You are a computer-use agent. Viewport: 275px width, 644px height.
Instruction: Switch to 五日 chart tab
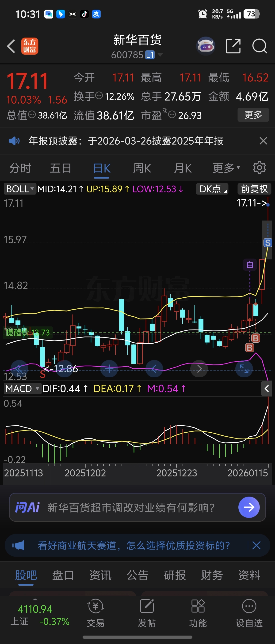pos(61,168)
